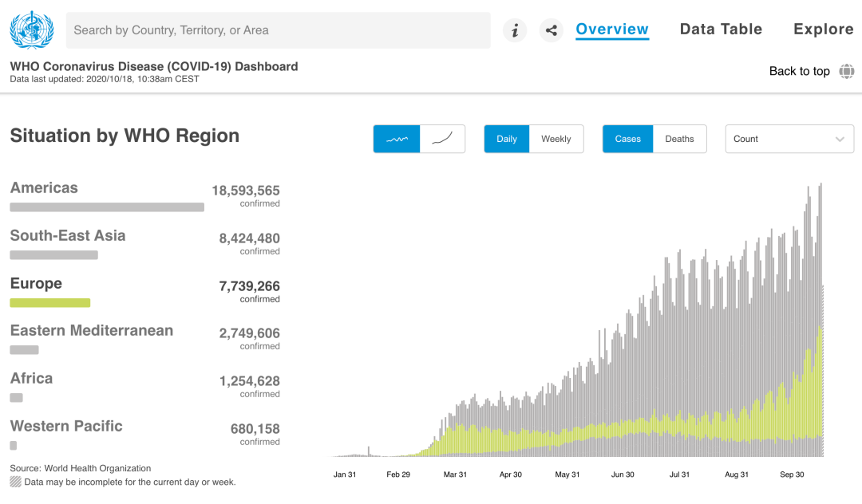This screenshot has height=504, width=862.
Task: Click the hatched incomplete-data legend icon
Action: (x=15, y=482)
